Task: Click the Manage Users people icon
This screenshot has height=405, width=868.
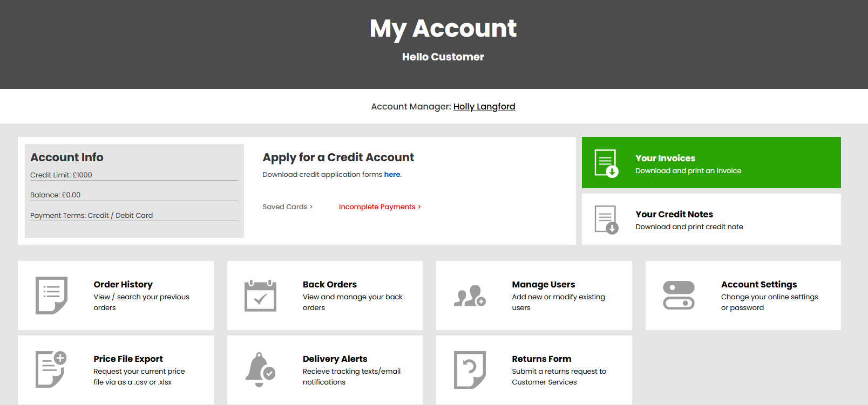Action: click(470, 296)
